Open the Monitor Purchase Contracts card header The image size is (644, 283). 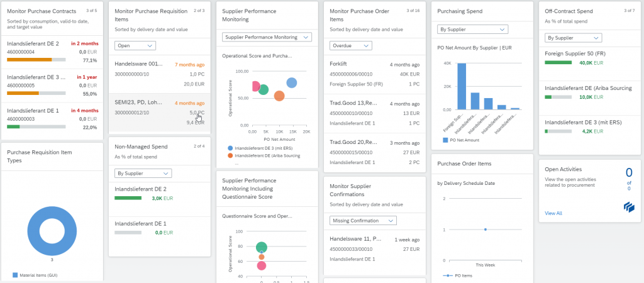tap(52, 18)
